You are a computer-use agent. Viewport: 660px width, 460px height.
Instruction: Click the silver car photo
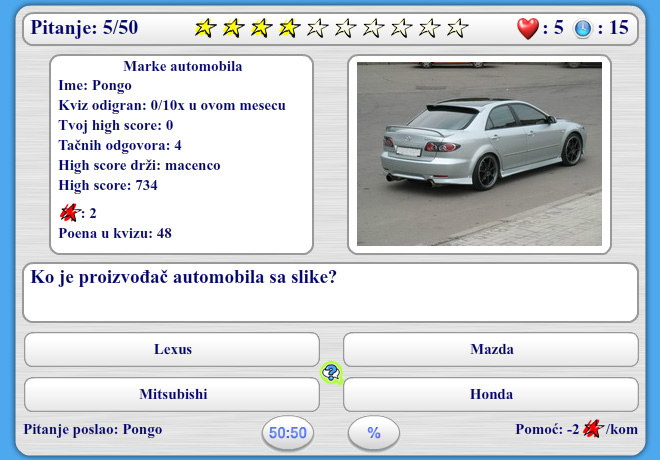(x=479, y=154)
